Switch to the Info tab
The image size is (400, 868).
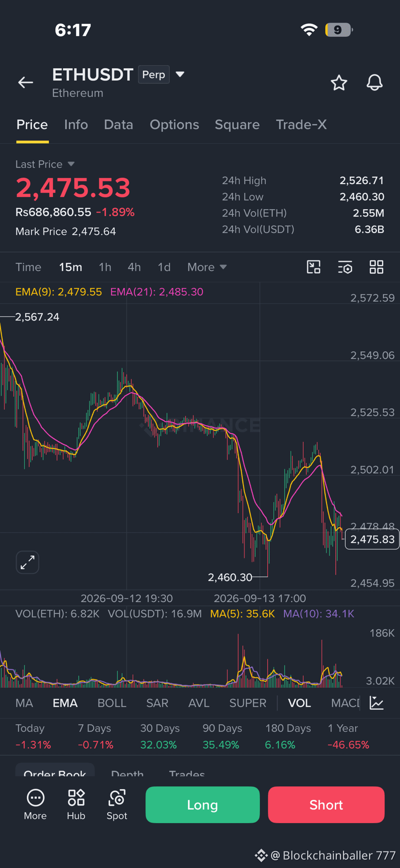coord(76,125)
